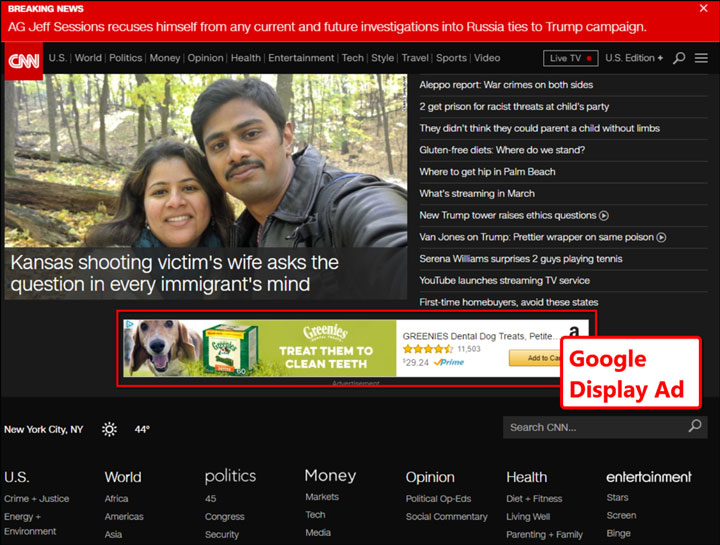This screenshot has width=720, height=545.
Task: Click the Live TV button
Action: [x=571, y=58]
